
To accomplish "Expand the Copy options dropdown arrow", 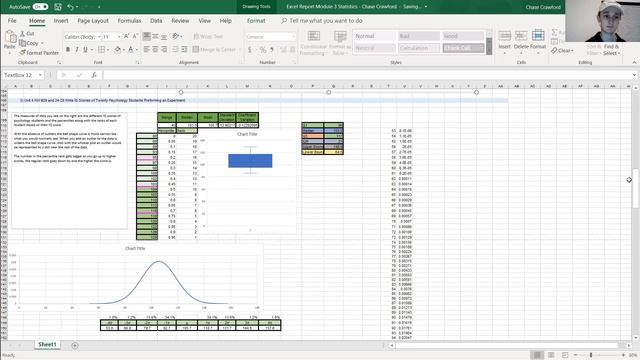I will coord(42,43).
